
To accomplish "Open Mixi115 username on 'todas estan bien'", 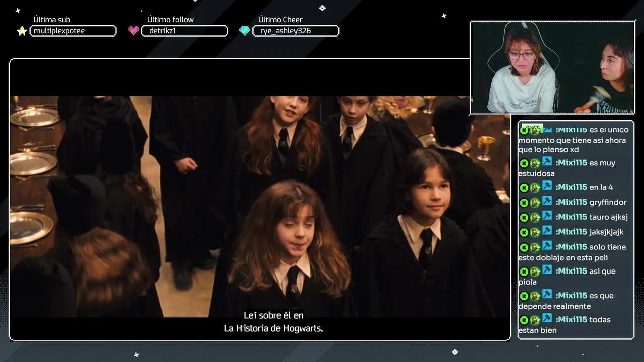I will coord(571,319).
